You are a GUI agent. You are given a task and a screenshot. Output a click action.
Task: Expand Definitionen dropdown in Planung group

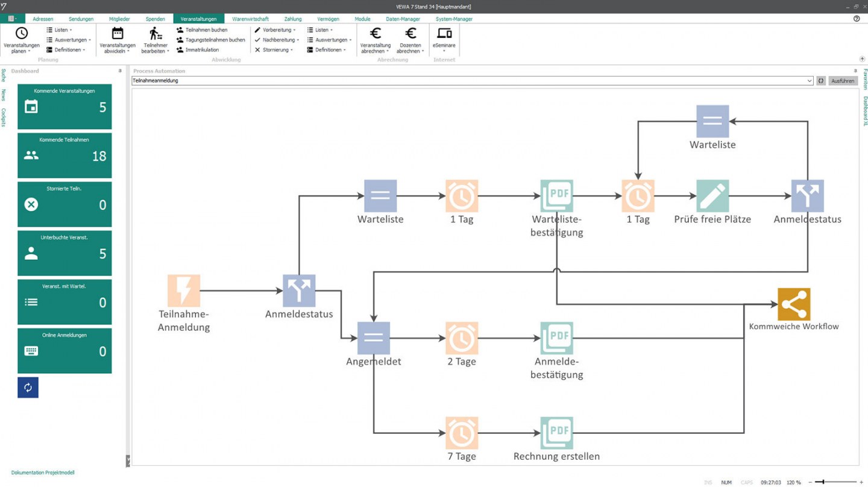pyautogui.click(x=66, y=50)
